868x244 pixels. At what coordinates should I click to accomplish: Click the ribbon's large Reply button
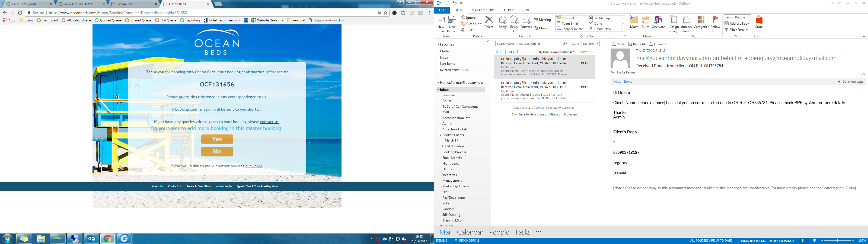click(x=502, y=22)
